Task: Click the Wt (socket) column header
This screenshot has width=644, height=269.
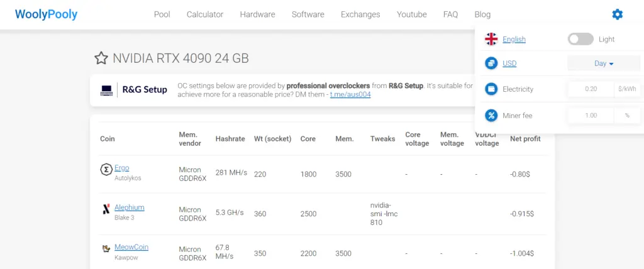Action: 273,139
